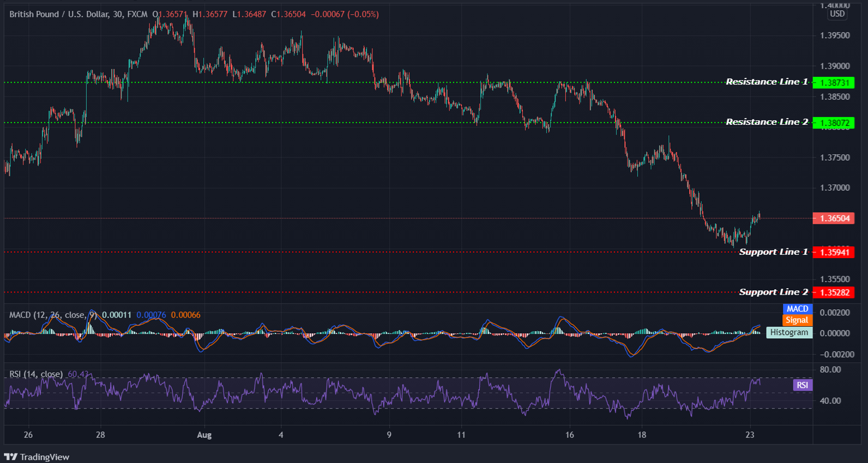Click the Histogram legend badge

(789, 332)
